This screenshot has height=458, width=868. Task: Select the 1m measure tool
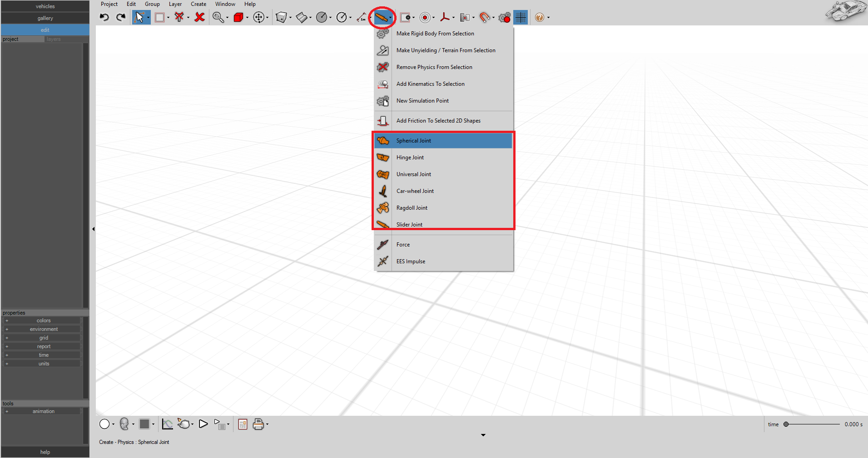pos(361,17)
